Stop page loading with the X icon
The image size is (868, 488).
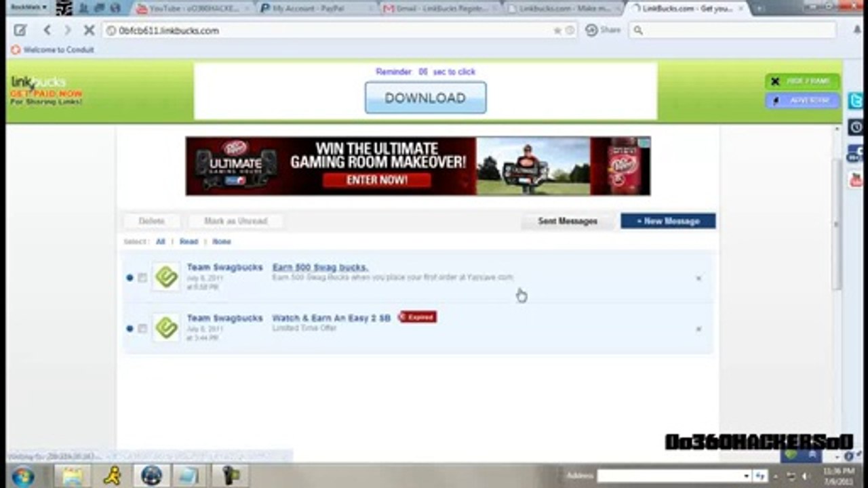click(x=89, y=30)
